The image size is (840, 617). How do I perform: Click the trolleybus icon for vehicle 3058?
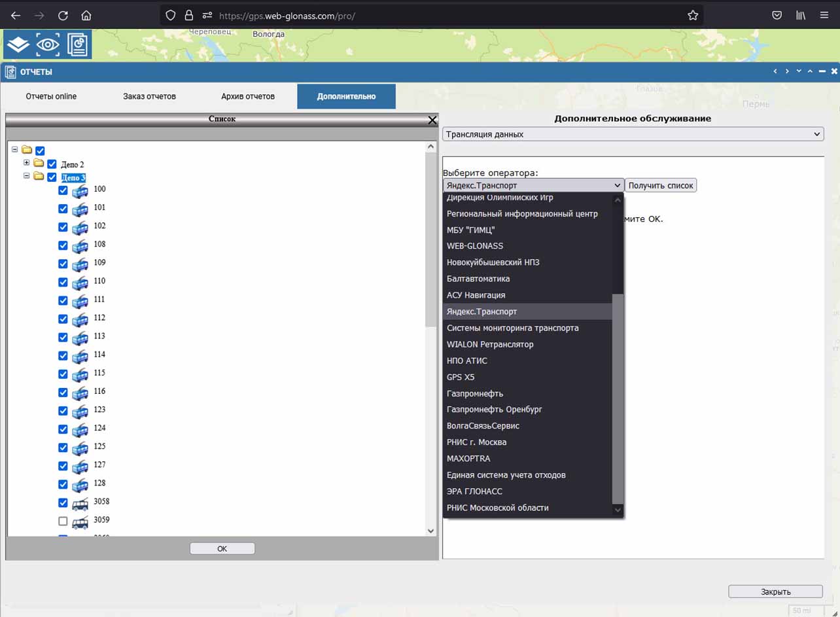[80, 503]
